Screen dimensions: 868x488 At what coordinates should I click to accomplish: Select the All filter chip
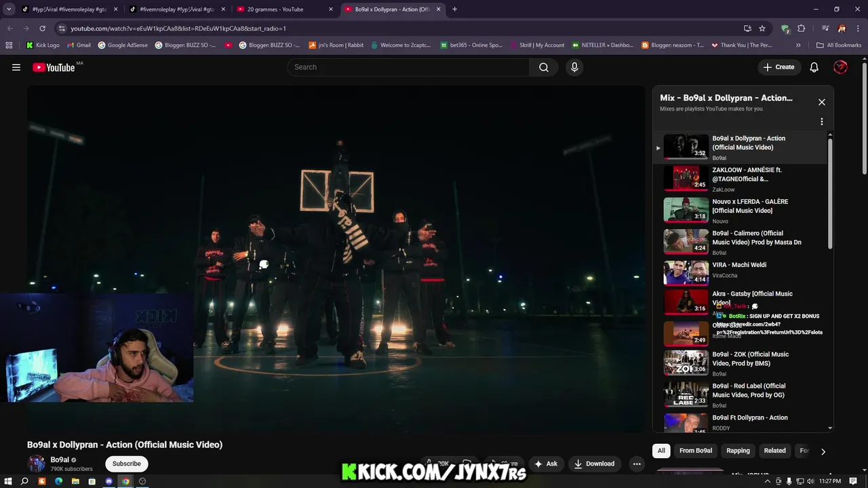point(661,451)
